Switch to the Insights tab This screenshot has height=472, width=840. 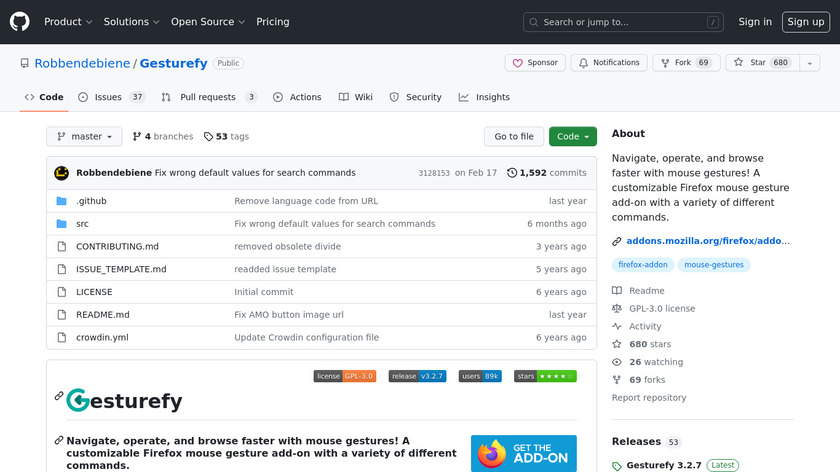click(484, 98)
